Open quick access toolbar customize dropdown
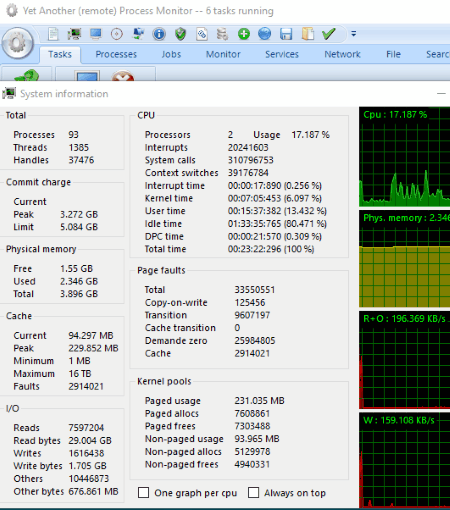 pos(354,34)
